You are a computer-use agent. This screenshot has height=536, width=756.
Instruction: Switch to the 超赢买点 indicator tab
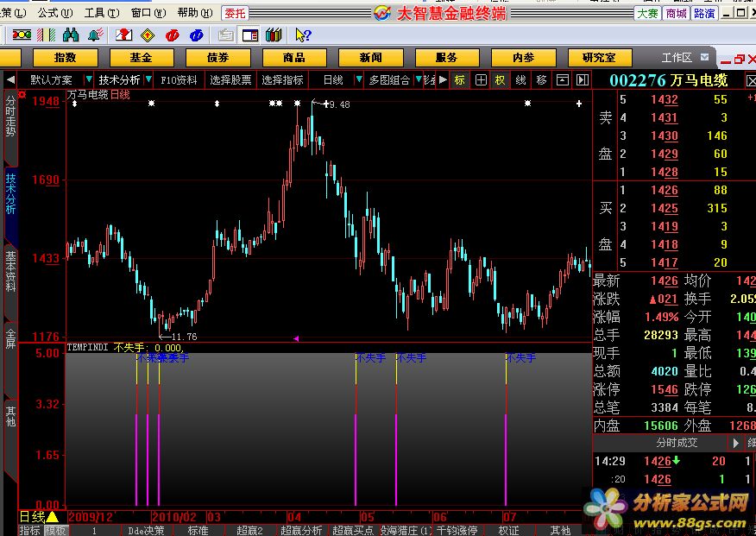[353, 530]
